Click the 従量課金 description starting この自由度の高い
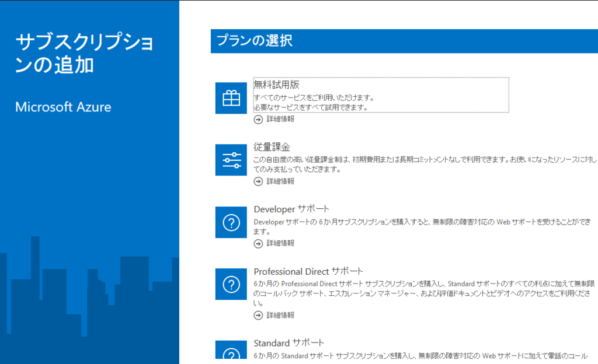The image size is (598, 364). pyautogui.click(x=425, y=164)
